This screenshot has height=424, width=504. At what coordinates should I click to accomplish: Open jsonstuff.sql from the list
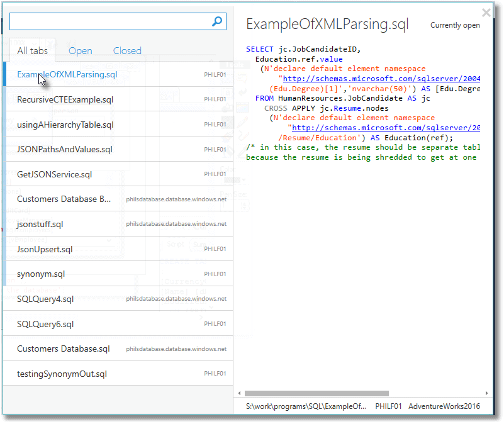[x=40, y=224]
